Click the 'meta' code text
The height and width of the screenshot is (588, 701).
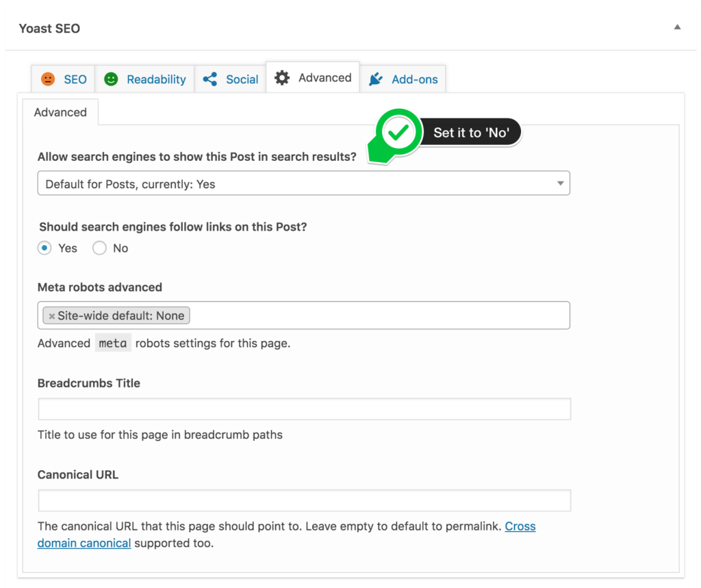pos(113,343)
